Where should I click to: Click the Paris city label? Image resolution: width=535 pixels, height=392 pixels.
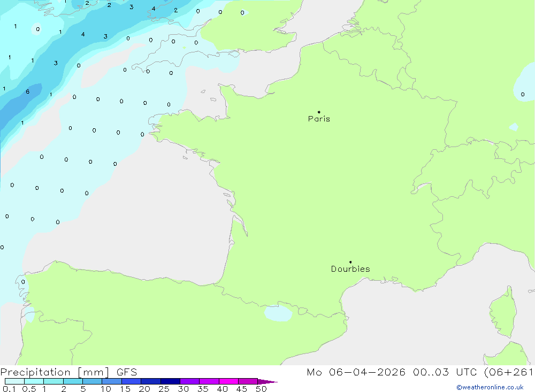(x=319, y=119)
